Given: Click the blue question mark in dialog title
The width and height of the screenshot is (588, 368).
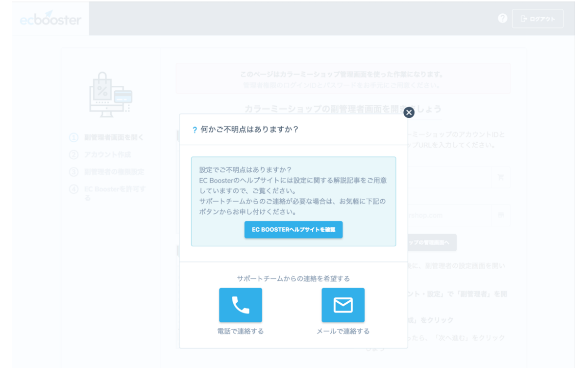Looking at the screenshot, I should click(195, 130).
